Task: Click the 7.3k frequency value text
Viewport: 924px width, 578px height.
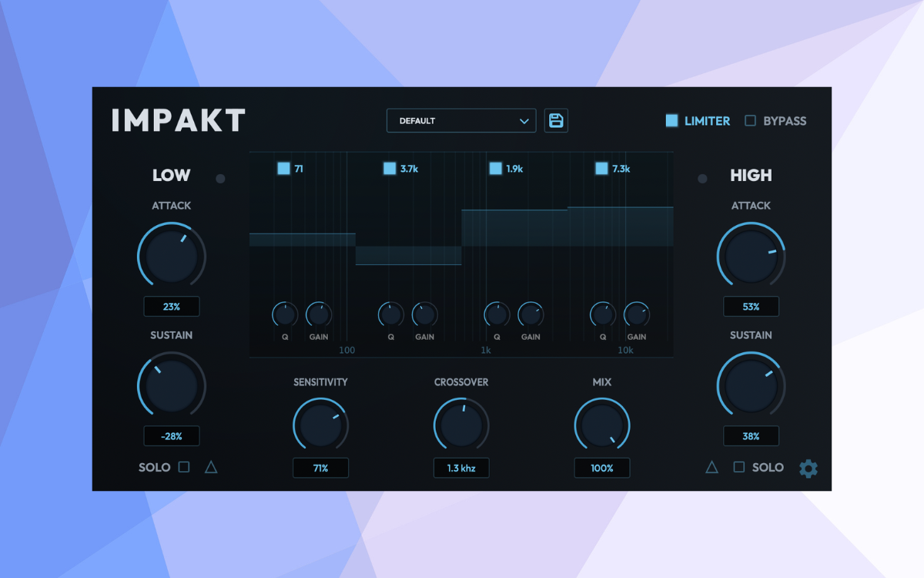Action: pyautogui.click(x=621, y=169)
